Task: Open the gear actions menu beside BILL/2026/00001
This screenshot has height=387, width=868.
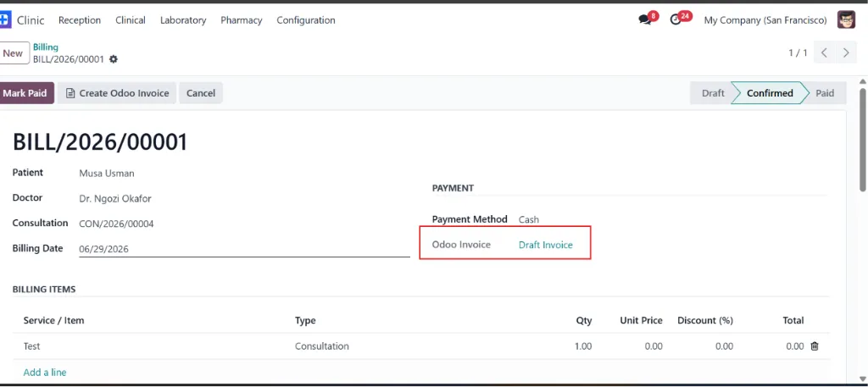Action: tap(114, 59)
